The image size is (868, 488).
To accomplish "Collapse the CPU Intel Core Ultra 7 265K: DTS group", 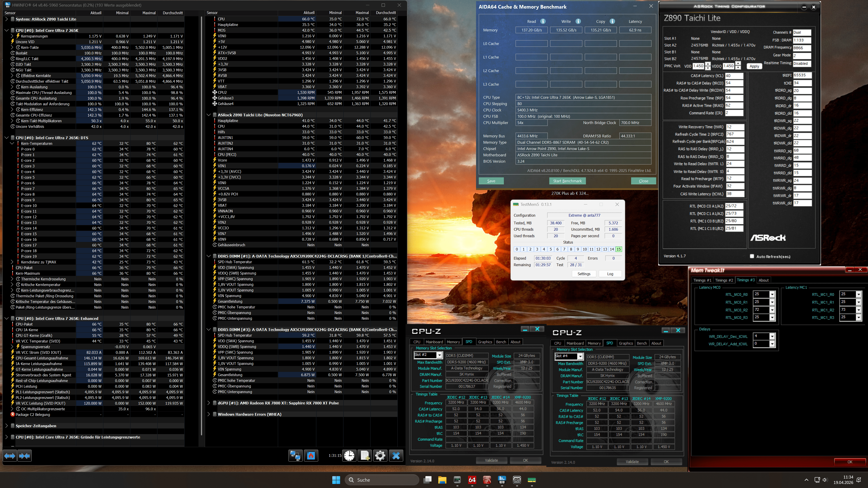I will pyautogui.click(x=6, y=138).
